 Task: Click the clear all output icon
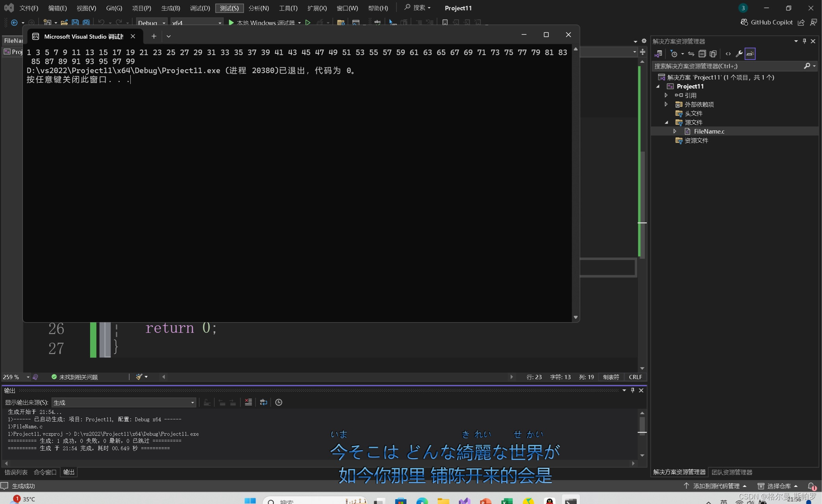tap(248, 402)
